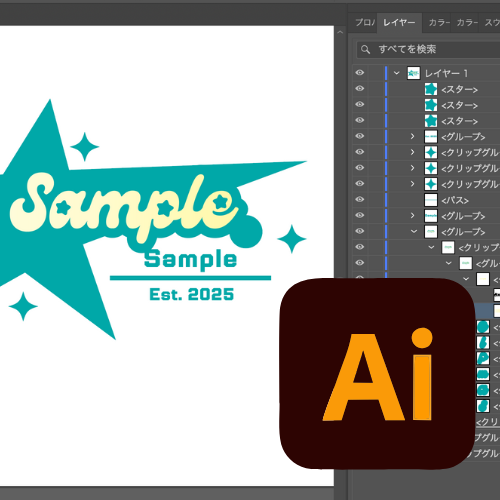Screen dimensions: 500x500
Task: Click the すべてを検索 search field
Action: pos(428,49)
